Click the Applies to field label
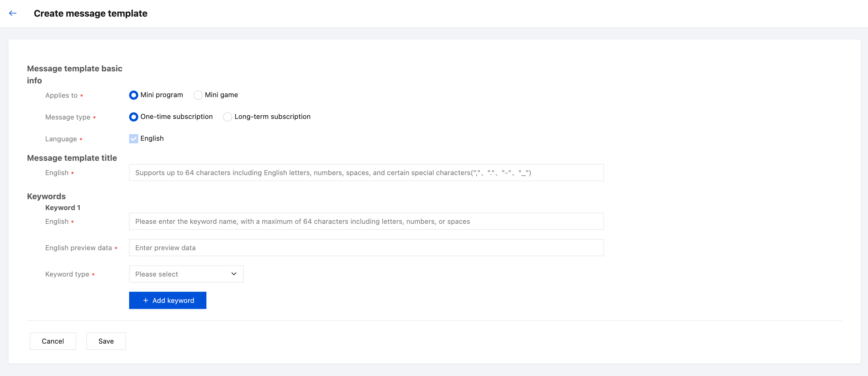Image resolution: width=868 pixels, height=376 pixels. [x=61, y=95]
